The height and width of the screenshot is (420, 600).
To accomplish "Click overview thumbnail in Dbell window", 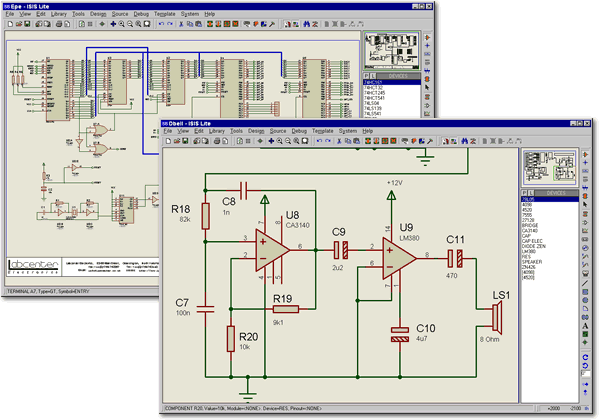I will tap(550, 166).
